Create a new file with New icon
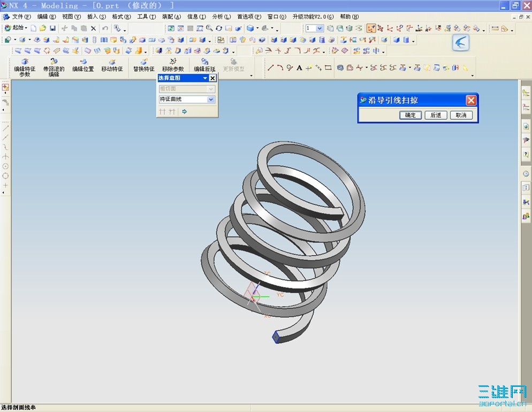Image resolution: width=532 pixels, height=412 pixels. pos(34,28)
